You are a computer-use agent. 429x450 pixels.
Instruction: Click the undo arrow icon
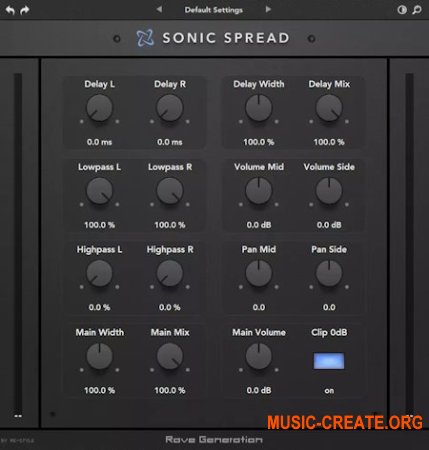pyautogui.click(x=10, y=10)
